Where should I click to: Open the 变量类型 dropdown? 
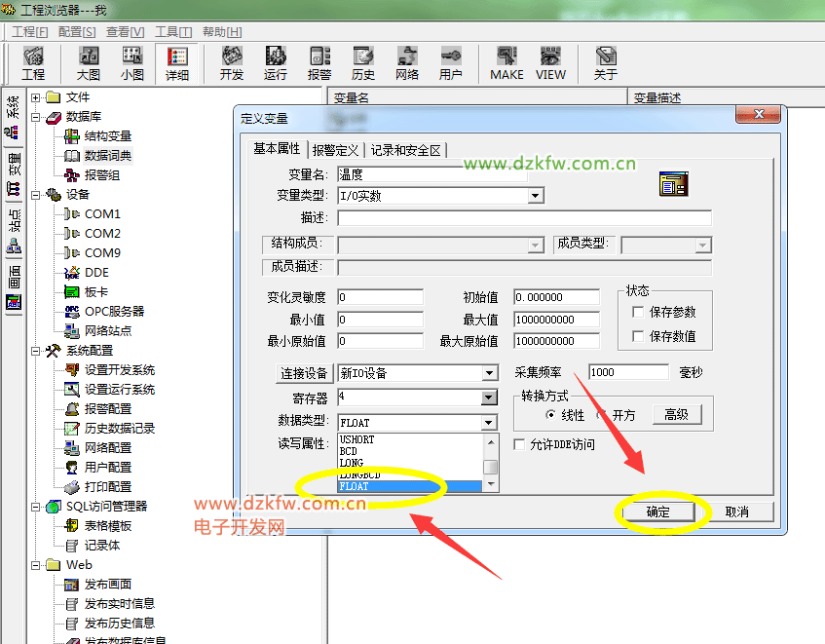(535, 196)
